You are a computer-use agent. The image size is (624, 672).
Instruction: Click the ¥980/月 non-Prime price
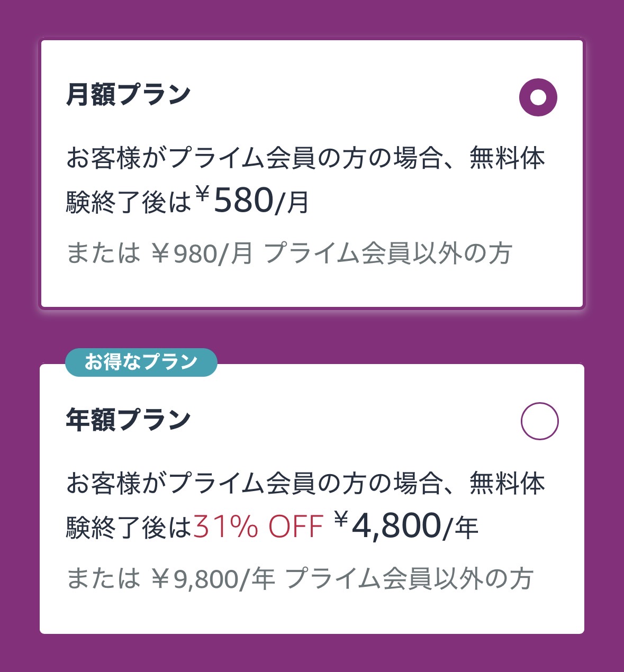pyautogui.click(x=202, y=253)
